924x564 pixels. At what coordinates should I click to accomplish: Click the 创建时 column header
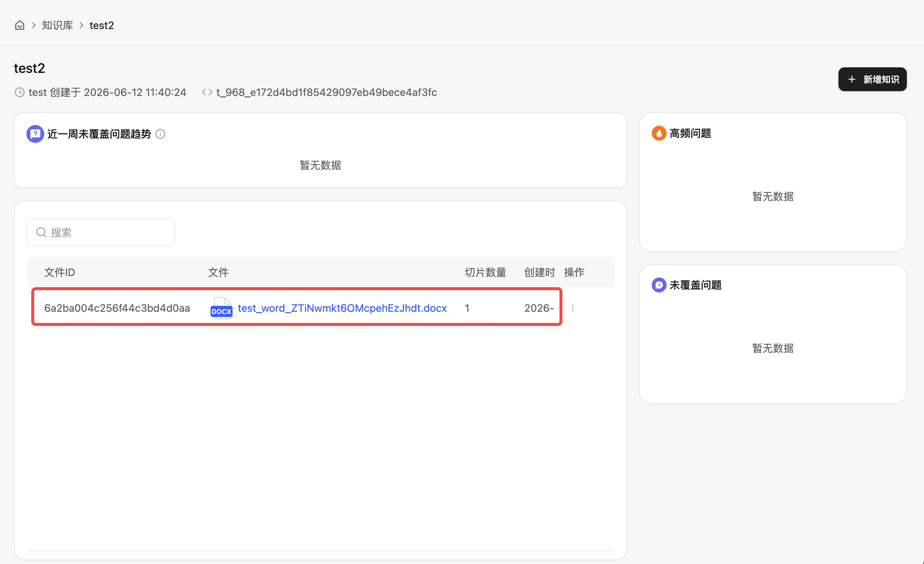point(539,272)
